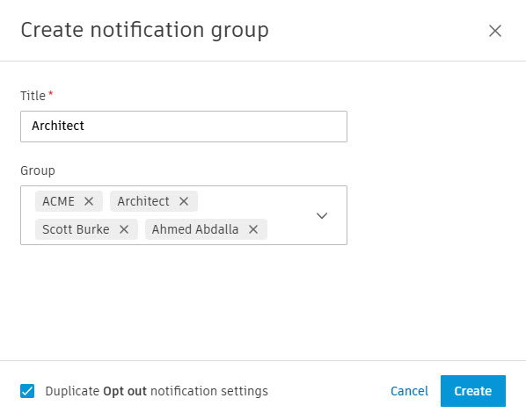Click the Title field label
Viewport: 526px width, 420px height.
pyautogui.click(x=33, y=96)
